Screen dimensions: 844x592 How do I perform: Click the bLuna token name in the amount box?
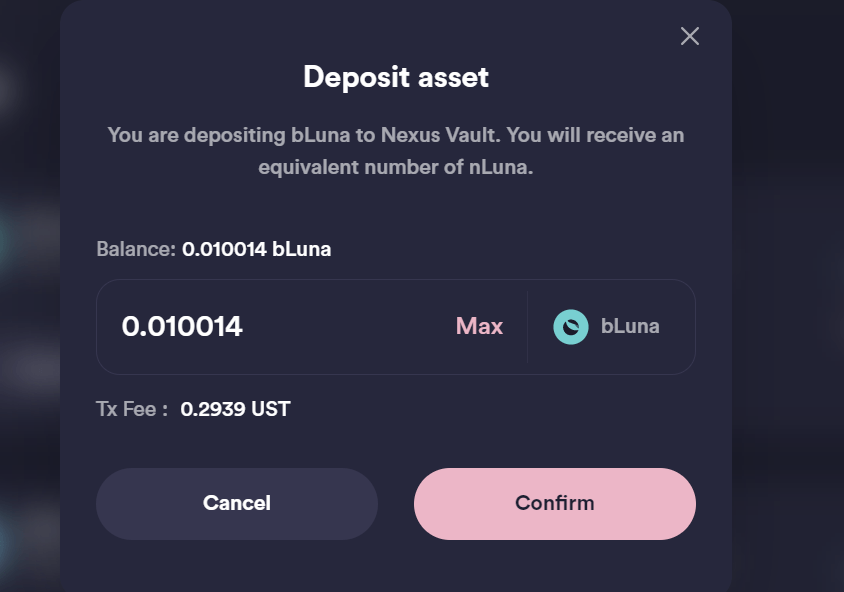pos(630,327)
